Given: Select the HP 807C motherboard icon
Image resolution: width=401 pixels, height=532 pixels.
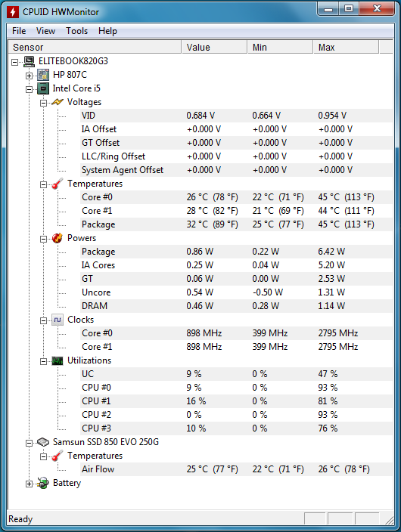Looking at the screenshot, I should coord(43,75).
